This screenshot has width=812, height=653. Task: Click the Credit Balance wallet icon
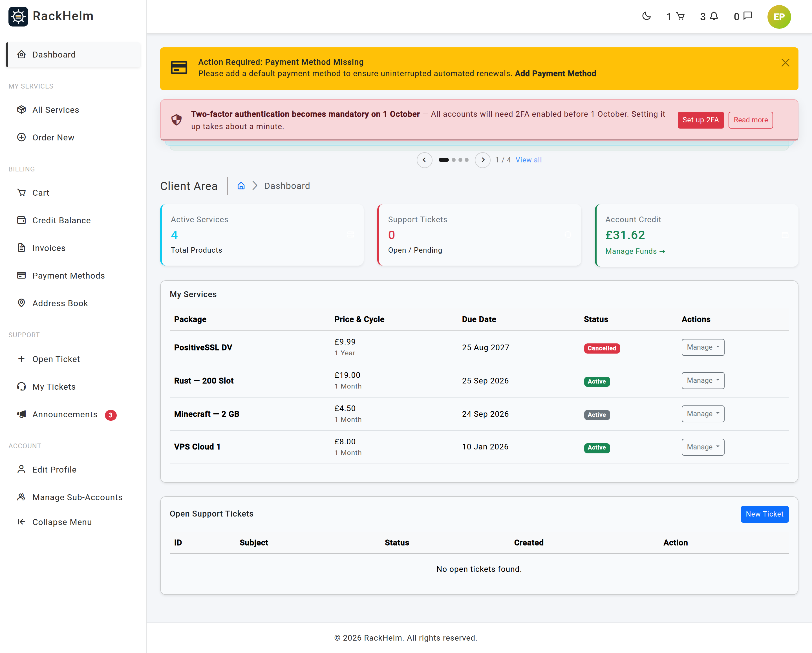tap(21, 220)
